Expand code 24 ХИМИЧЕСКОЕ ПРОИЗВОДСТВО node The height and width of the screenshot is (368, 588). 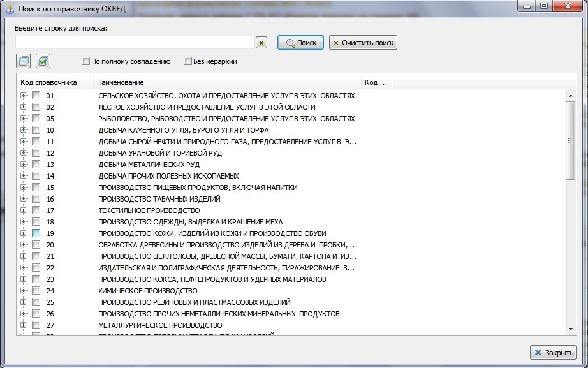pyautogui.click(x=24, y=291)
